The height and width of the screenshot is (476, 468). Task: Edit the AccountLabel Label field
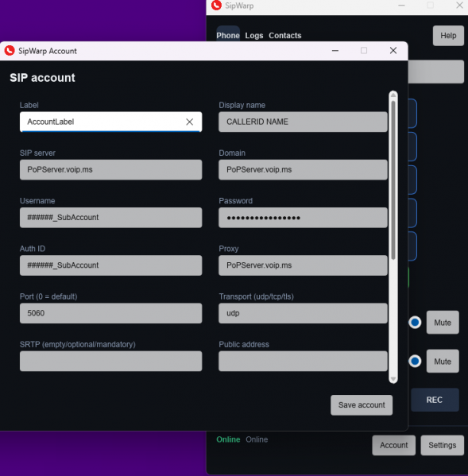click(110, 122)
